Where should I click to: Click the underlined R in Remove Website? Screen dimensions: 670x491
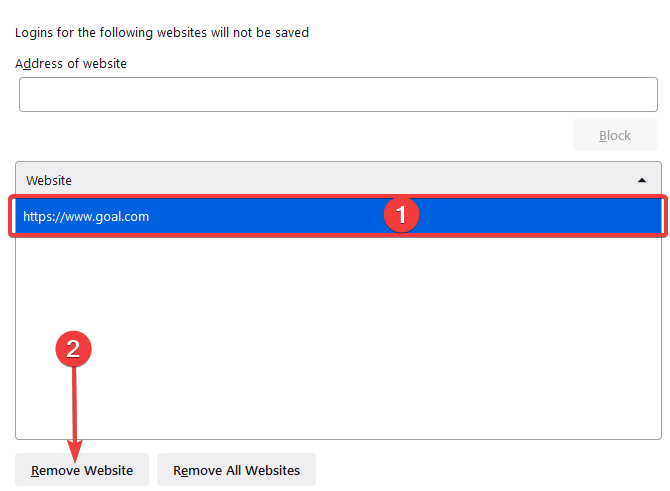35,470
